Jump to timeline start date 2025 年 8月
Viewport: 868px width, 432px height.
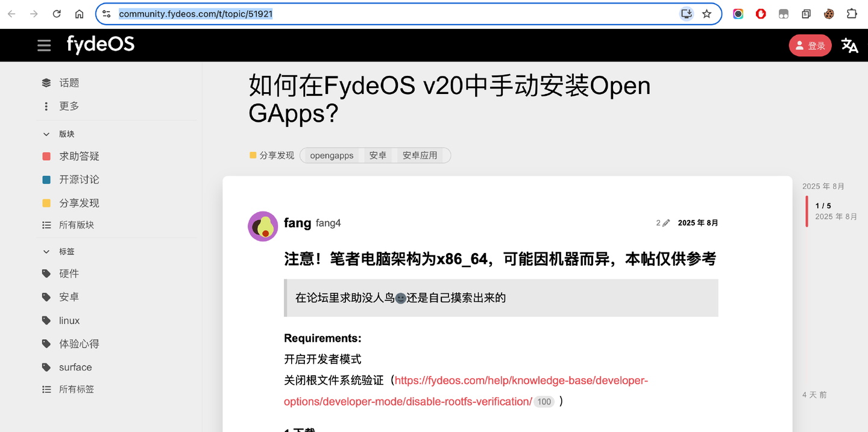click(823, 186)
